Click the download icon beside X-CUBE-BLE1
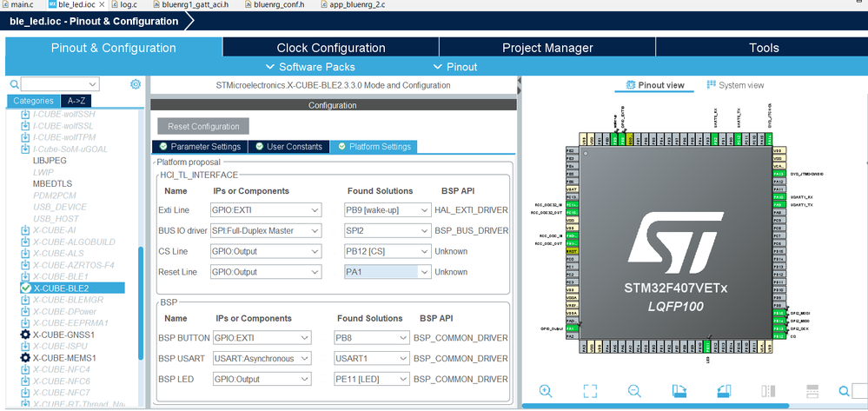 coord(25,276)
